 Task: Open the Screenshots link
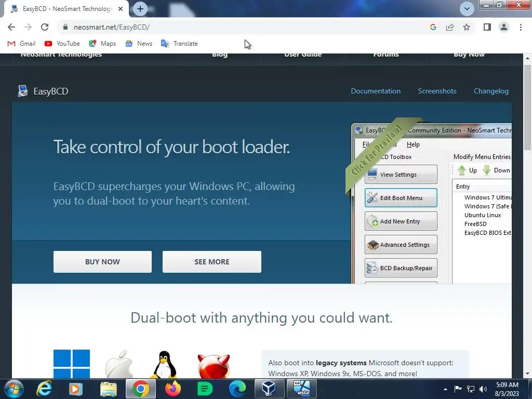(437, 91)
